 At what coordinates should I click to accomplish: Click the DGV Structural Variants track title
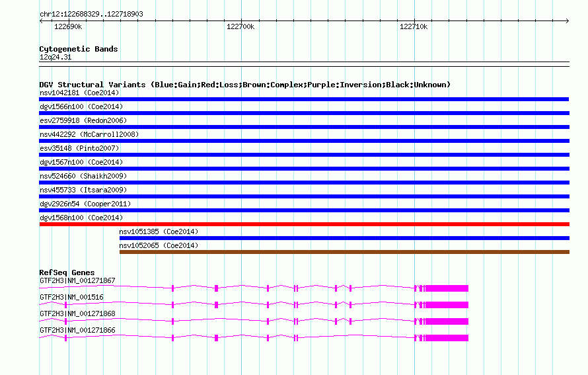tap(245, 85)
